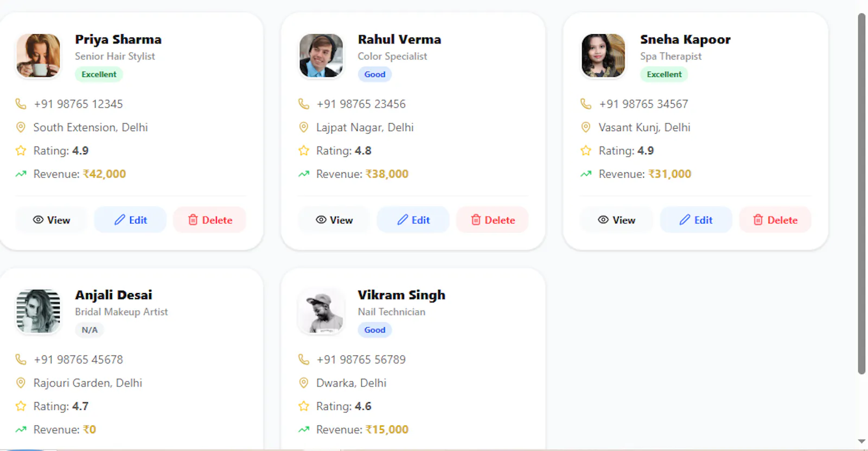
Task: Click the scrollbar down arrow
Action: coord(861,441)
